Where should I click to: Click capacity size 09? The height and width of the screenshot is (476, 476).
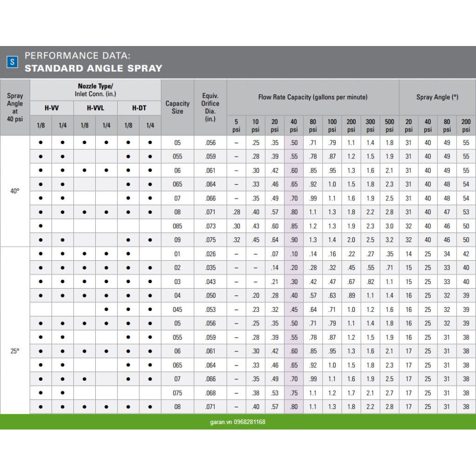point(177,240)
